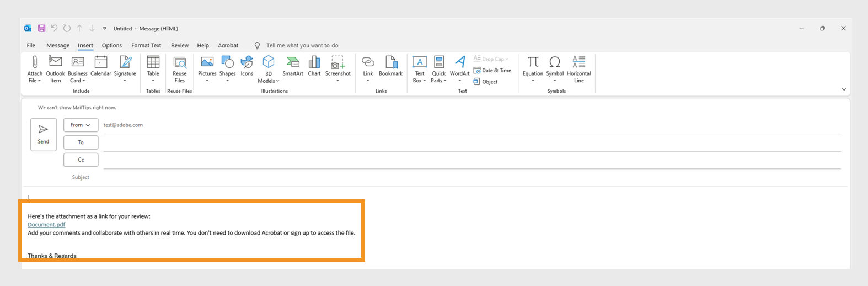This screenshot has height=286, width=868.
Task: Insert 3D Models
Action: 269,69
